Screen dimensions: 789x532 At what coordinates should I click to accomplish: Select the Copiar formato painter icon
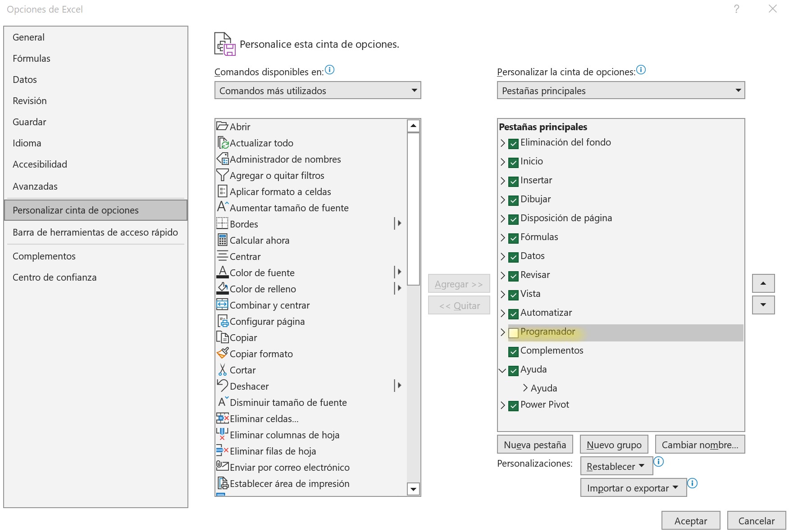click(222, 354)
